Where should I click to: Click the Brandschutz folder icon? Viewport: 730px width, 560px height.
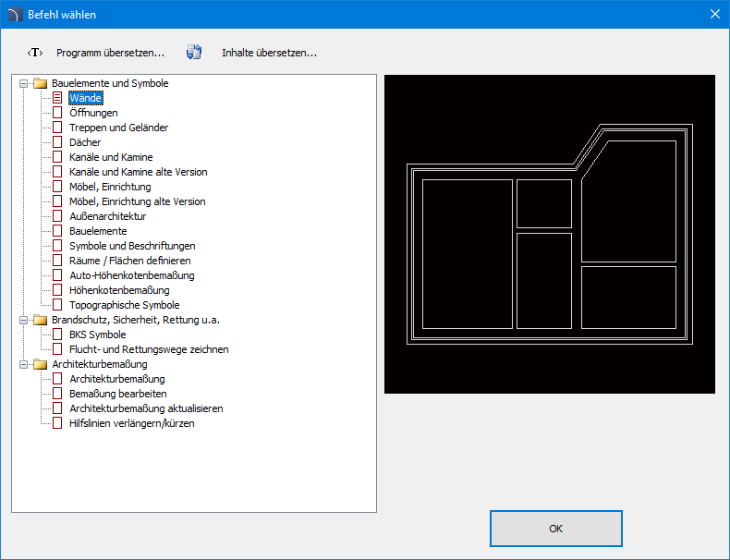click(40, 320)
